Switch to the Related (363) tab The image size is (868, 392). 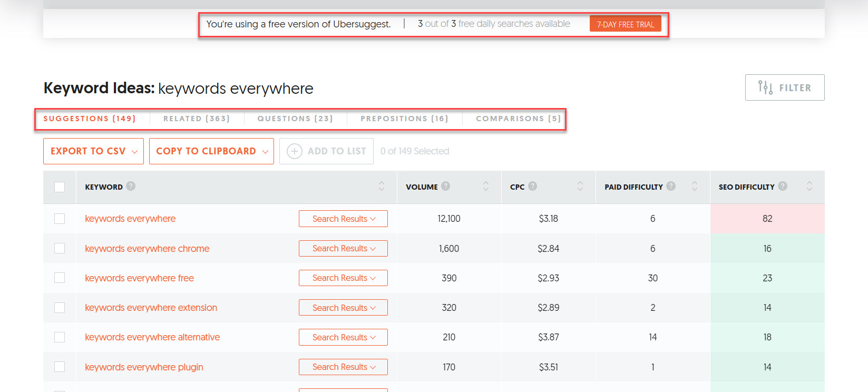197,119
